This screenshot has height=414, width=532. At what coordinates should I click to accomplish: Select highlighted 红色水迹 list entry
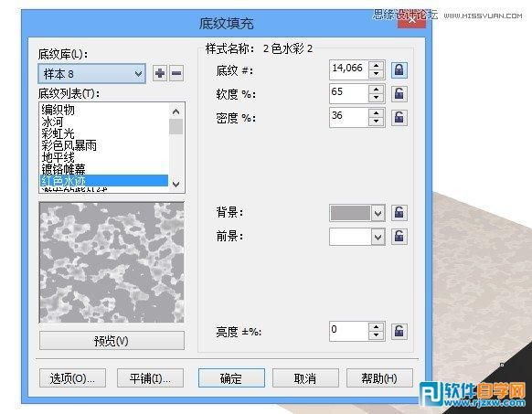coord(104,180)
